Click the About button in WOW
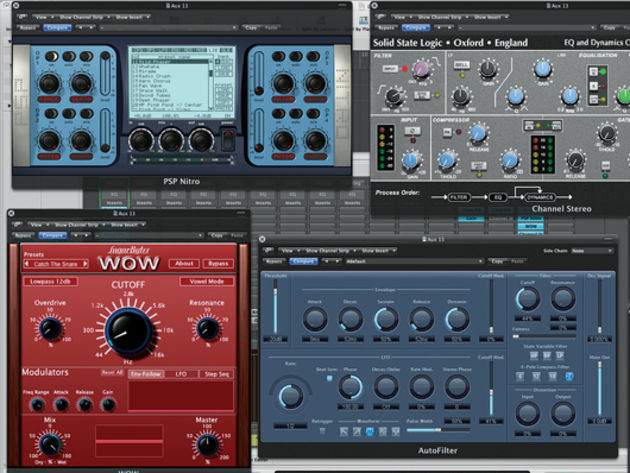This screenshot has height=473, width=630. (184, 264)
